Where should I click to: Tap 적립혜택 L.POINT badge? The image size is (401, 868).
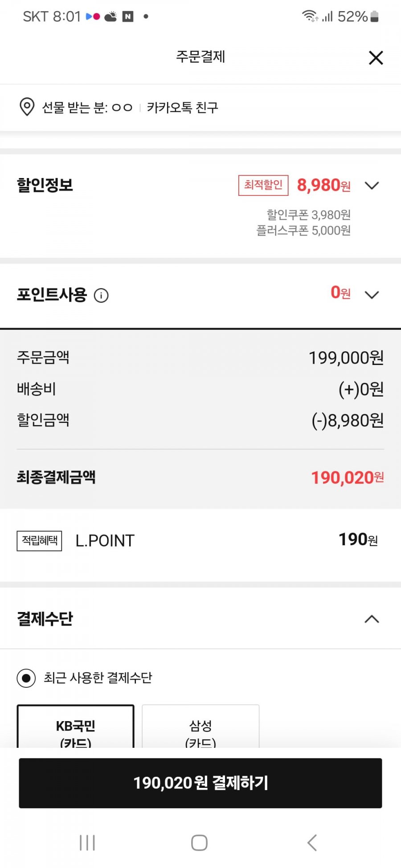point(40,541)
